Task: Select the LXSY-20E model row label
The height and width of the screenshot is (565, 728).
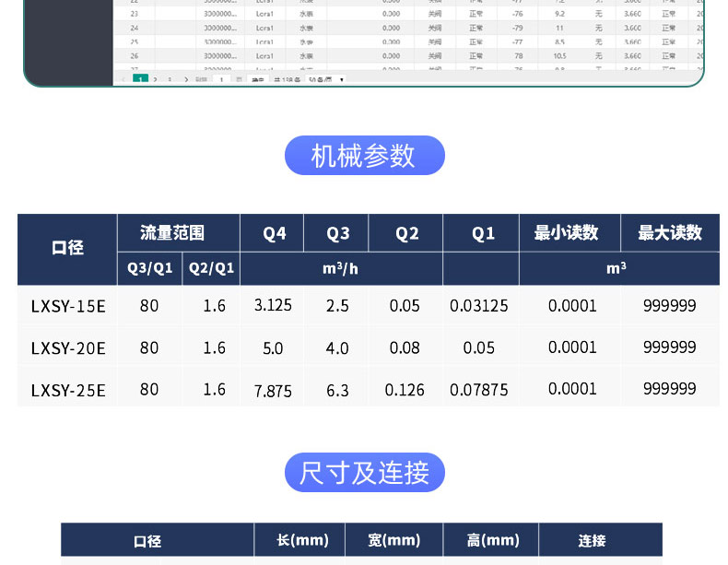Action: coord(68,348)
